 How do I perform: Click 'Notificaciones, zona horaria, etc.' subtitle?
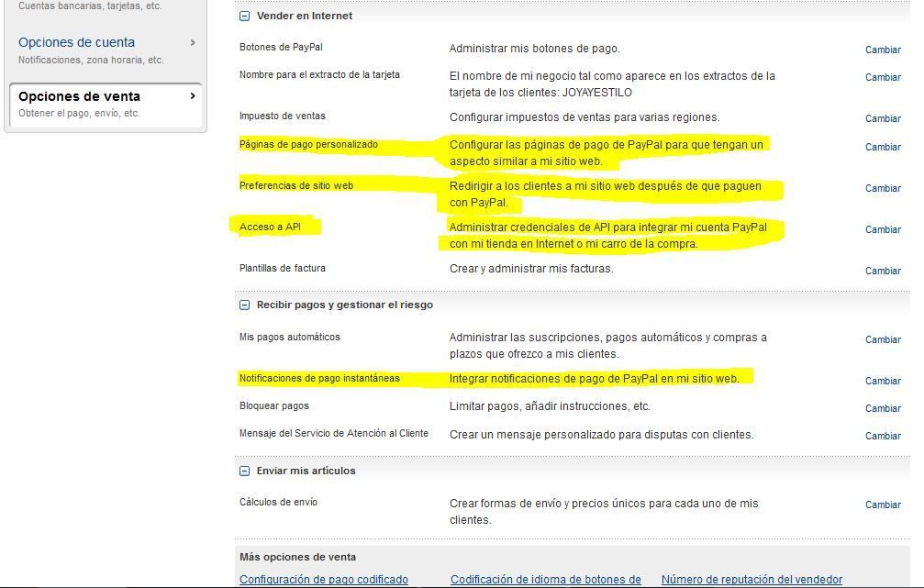point(91,61)
